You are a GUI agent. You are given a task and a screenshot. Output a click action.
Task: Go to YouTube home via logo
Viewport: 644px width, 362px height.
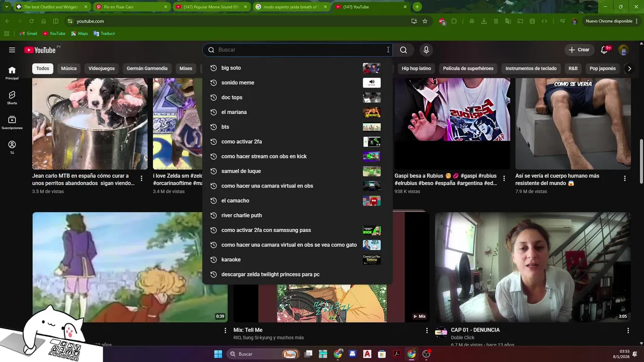(x=40, y=50)
